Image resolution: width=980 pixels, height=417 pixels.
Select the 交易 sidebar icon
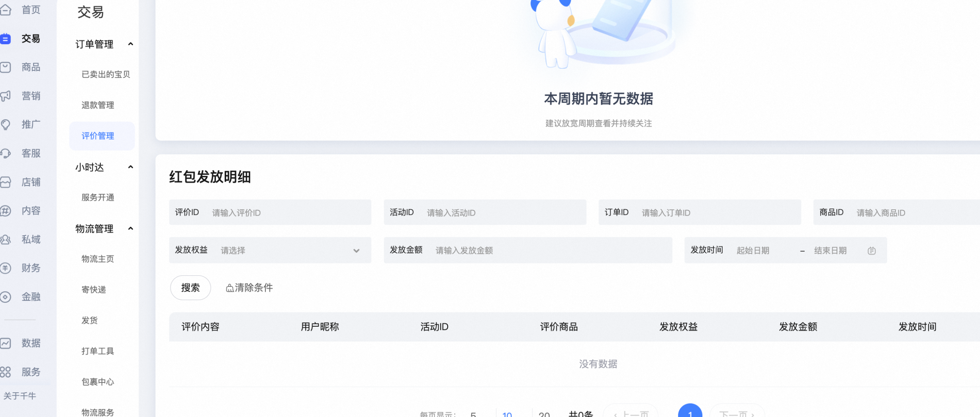6,39
